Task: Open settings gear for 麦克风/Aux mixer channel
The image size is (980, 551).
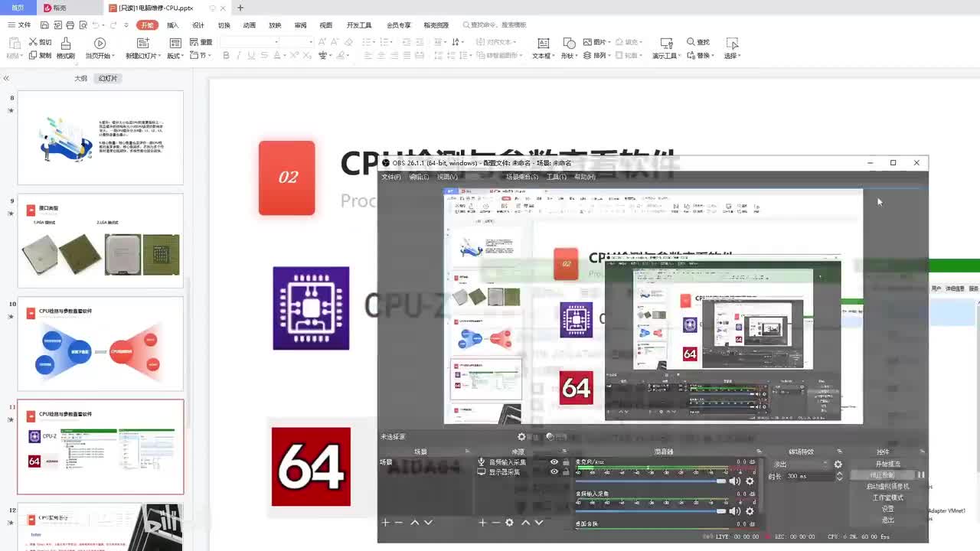Action: point(750,481)
